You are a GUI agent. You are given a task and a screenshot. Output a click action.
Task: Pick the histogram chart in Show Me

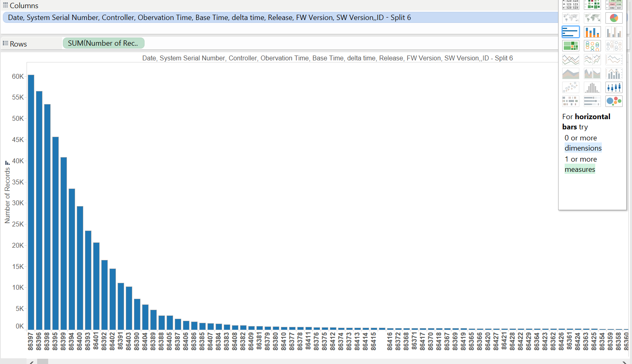pyautogui.click(x=592, y=87)
